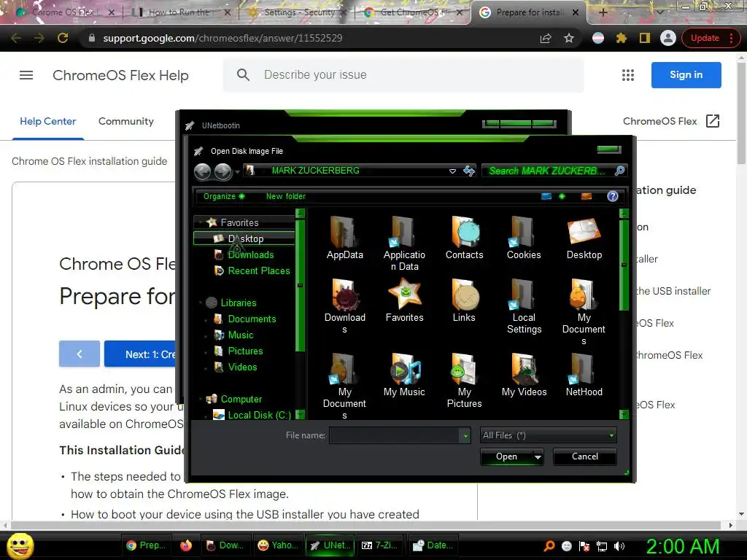The width and height of the screenshot is (747, 560).
Task: Collapse the Favorites tree group
Action: pos(201,222)
